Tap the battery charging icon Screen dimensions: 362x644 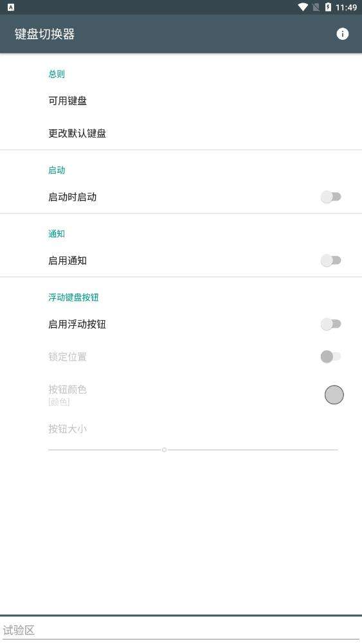[x=328, y=7]
